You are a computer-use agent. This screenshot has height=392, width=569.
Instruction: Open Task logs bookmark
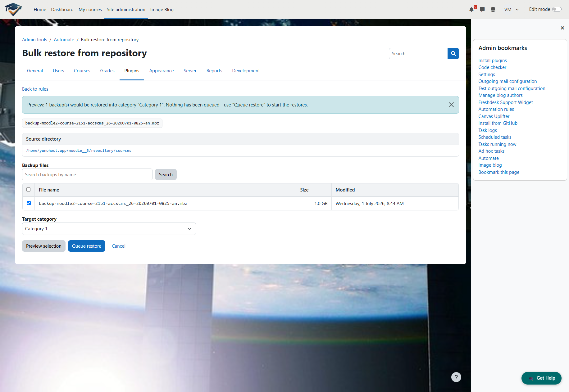tap(488, 130)
